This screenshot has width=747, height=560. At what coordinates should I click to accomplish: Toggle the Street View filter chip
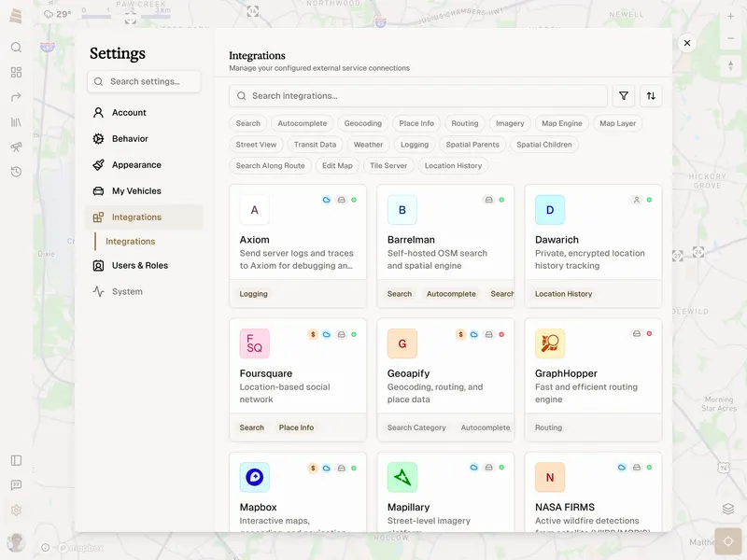tap(256, 145)
